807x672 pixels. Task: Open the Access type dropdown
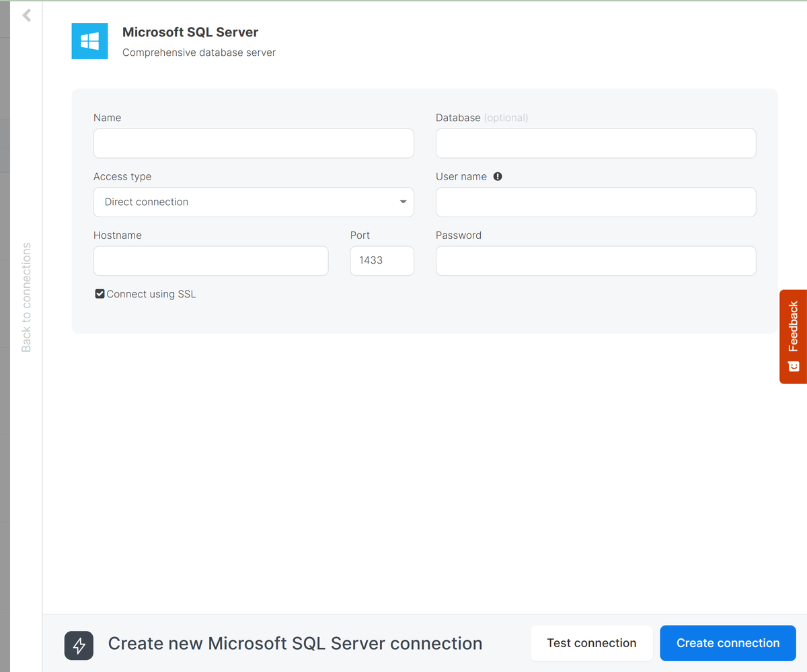pos(253,202)
